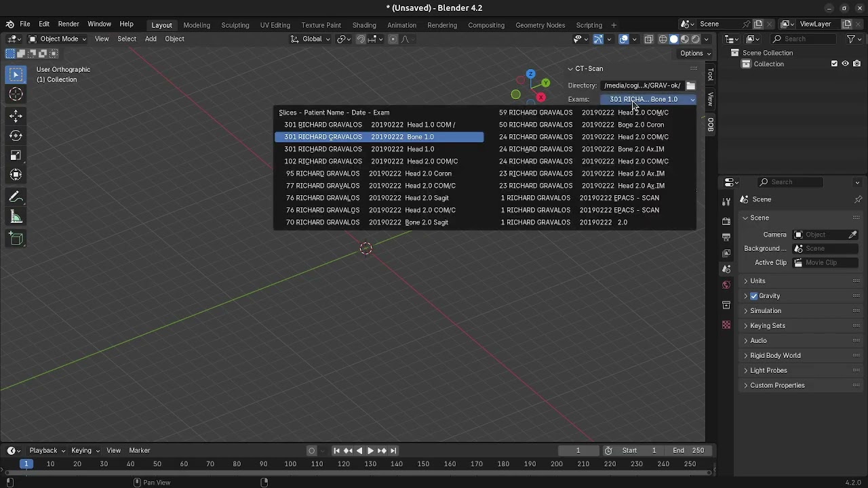Click the Y axis gizmo handle
868x488 pixels.
tap(545, 83)
